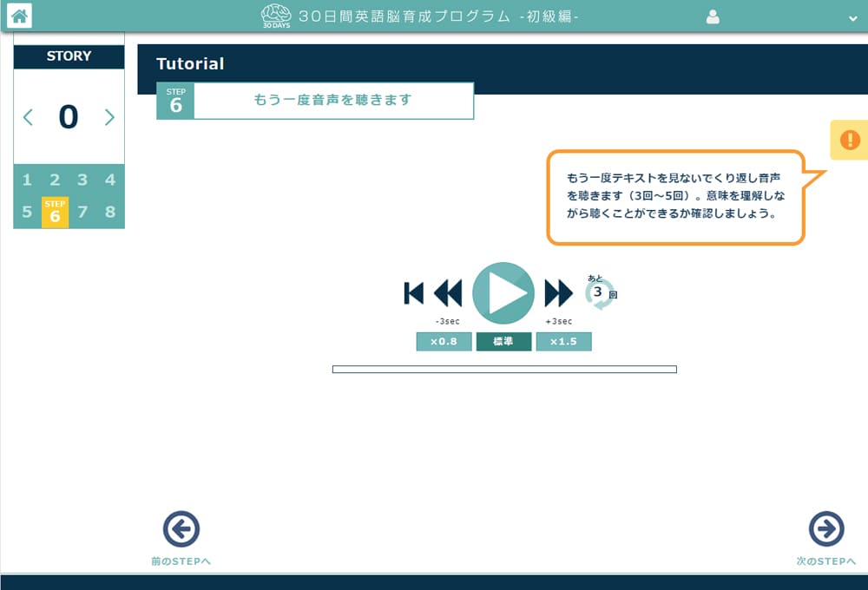Click the orange exclamation alert icon
Screen dimensions: 868x590
849,140
